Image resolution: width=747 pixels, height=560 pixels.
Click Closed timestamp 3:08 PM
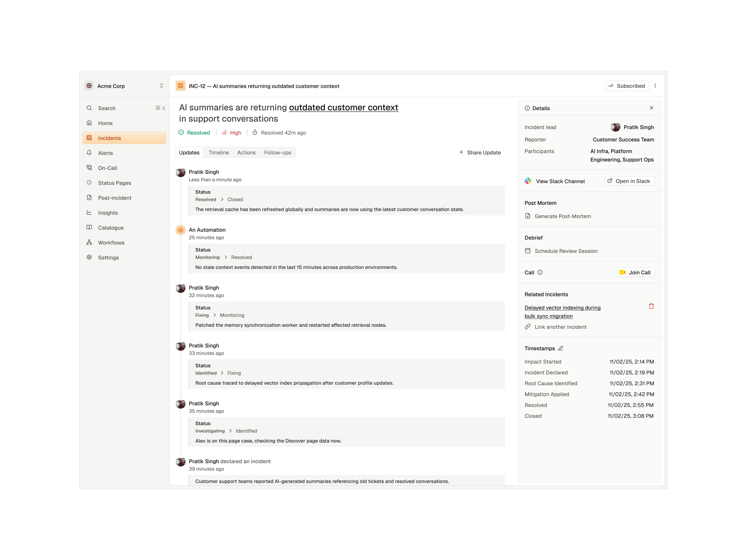tap(630, 416)
